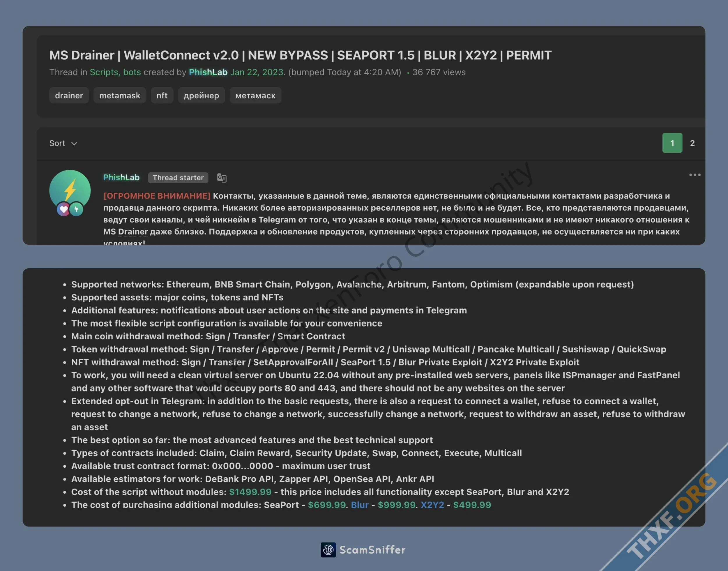Click the MS Drainer thread title

coord(300,55)
